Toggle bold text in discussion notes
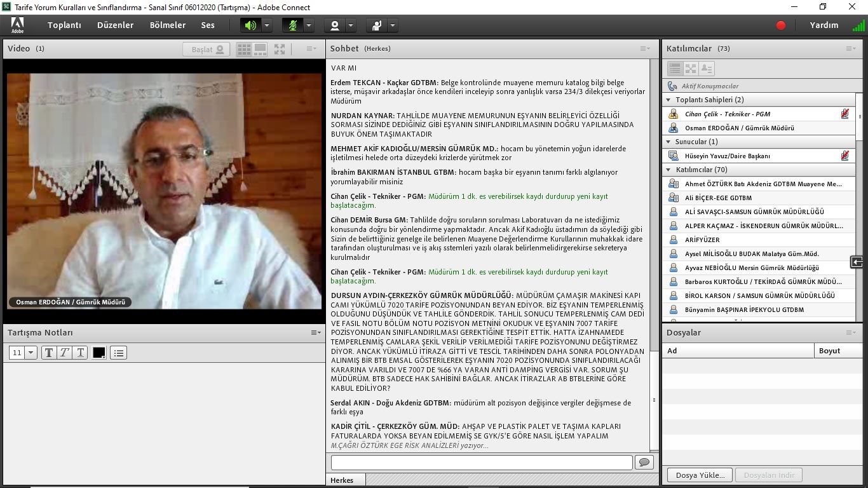868x488 pixels. (49, 353)
